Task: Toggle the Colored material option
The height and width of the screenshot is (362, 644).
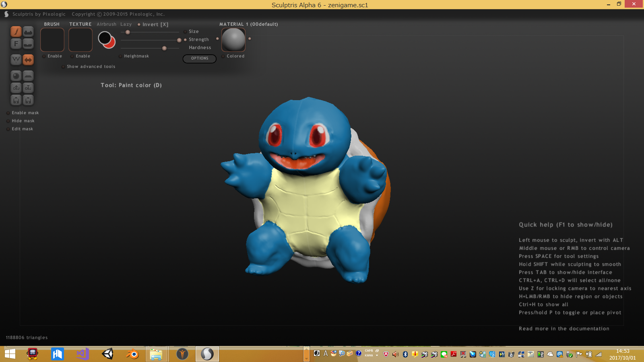Action: click(233, 56)
